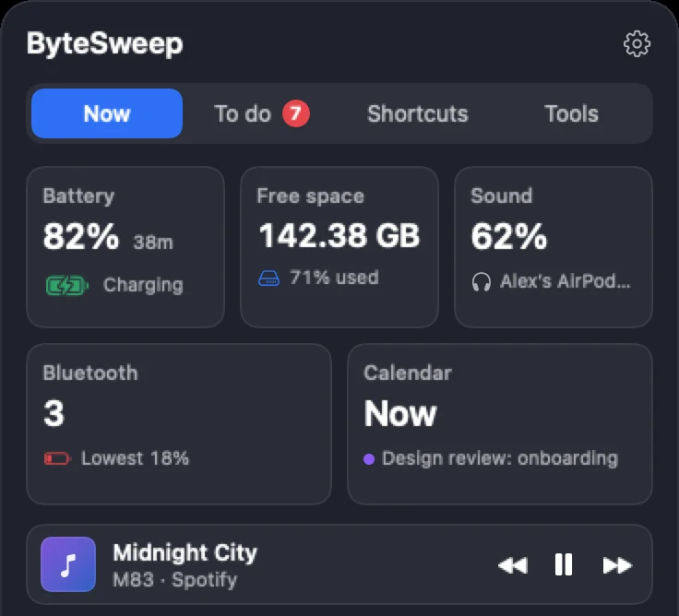Click the blue disk drive icon
The height and width of the screenshot is (616, 679).
268,278
